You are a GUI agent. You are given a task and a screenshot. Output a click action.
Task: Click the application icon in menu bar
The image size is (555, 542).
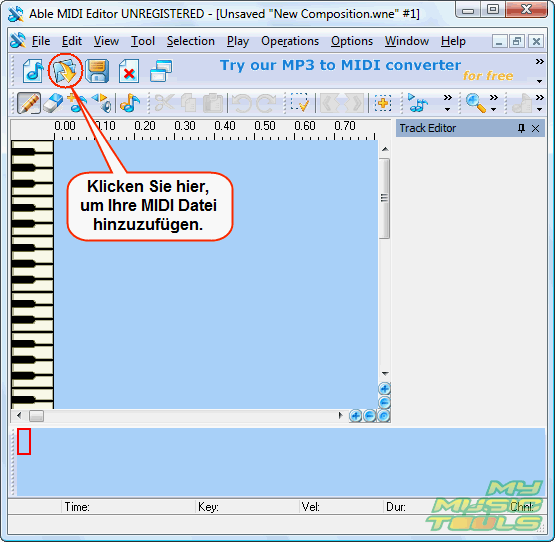click(18, 41)
